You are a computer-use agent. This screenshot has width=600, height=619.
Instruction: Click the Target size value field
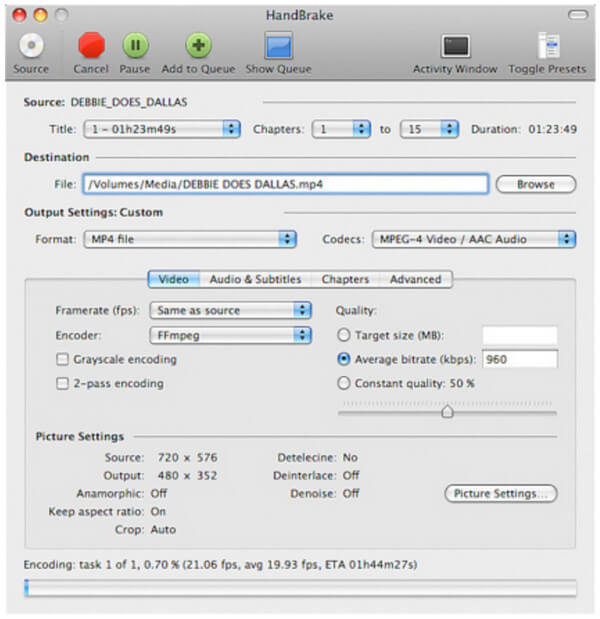click(520, 335)
